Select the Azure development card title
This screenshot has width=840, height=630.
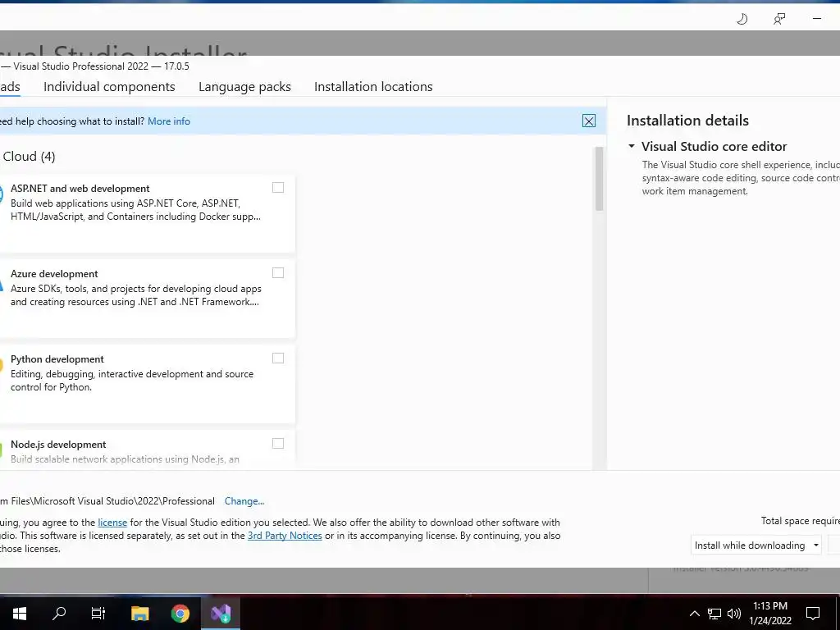[54, 274]
